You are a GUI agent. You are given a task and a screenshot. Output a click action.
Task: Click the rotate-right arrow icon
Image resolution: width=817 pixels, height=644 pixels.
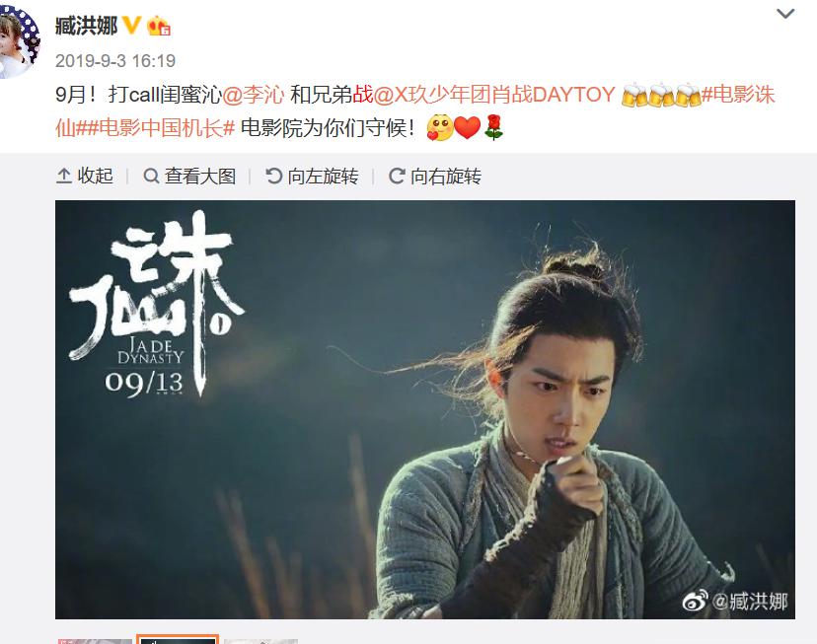[x=397, y=176]
